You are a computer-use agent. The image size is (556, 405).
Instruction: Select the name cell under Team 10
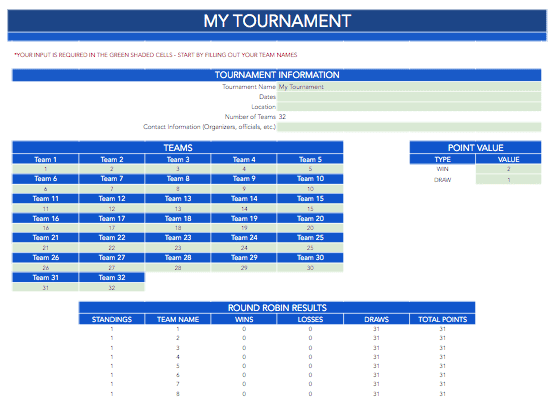click(x=310, y=189)
